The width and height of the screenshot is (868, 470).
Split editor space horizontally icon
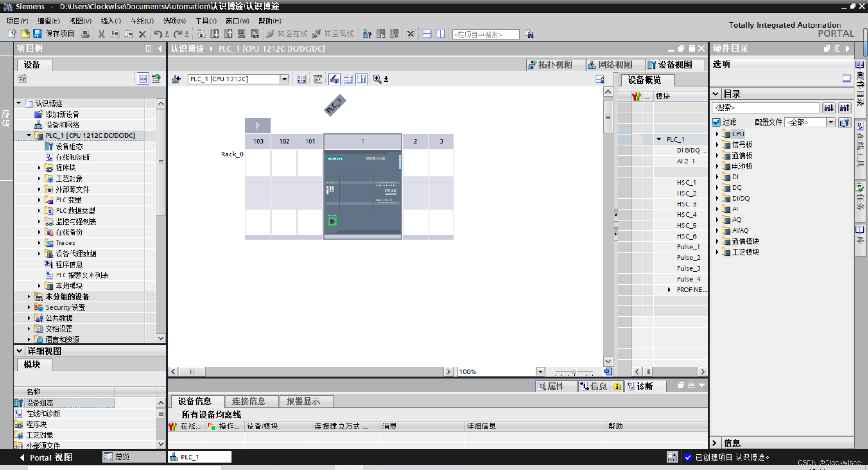(x=427, y=34)
